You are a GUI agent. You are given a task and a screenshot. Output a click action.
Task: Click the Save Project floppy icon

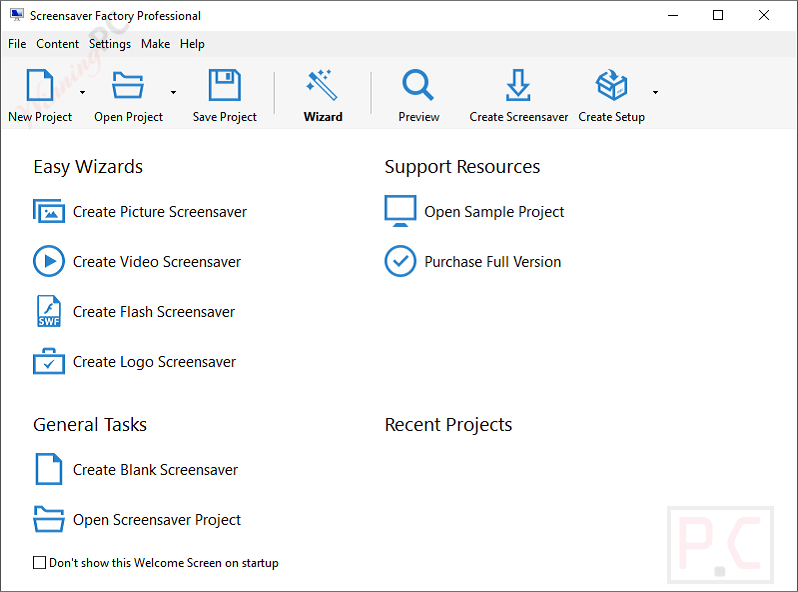coord(224,85)
